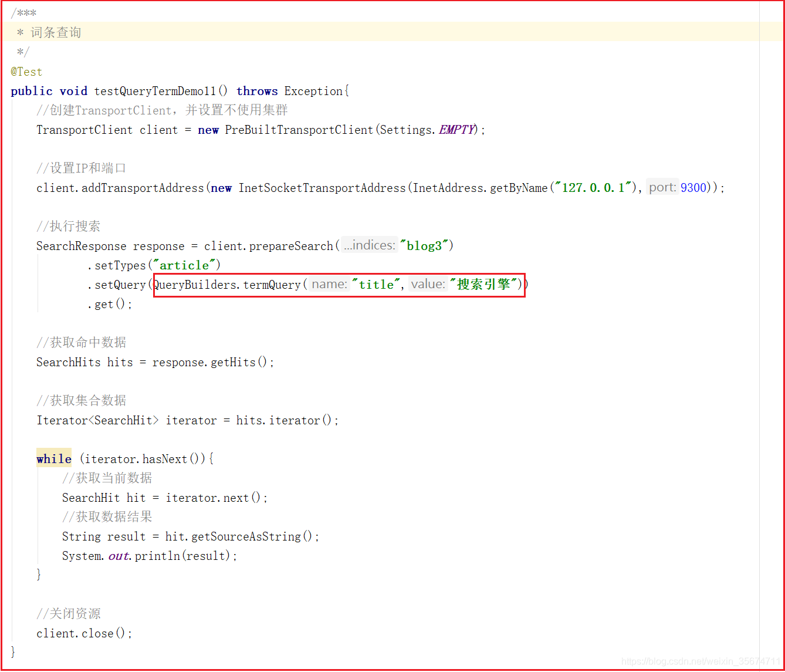Click the "String result" declaration
This screenshot has width=785, height=672.
pyautogui.click(x=104, y=536)
